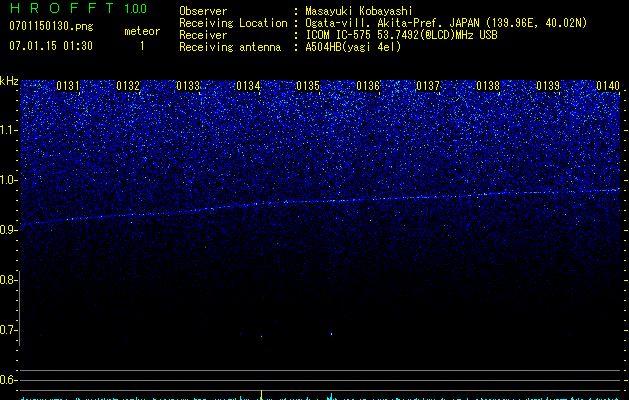Click the 0131 time marker label

pyautogui.click(x=68, y=86)
